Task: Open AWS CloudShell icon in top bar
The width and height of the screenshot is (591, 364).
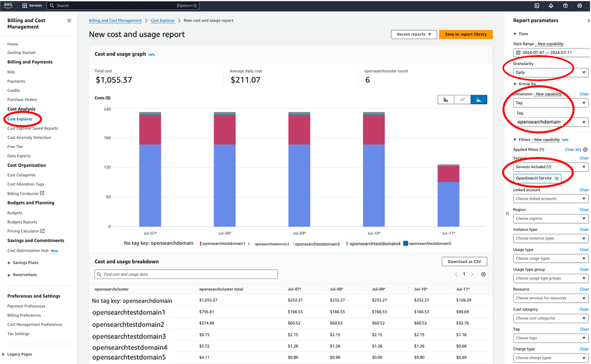Action: pos(537,5)
